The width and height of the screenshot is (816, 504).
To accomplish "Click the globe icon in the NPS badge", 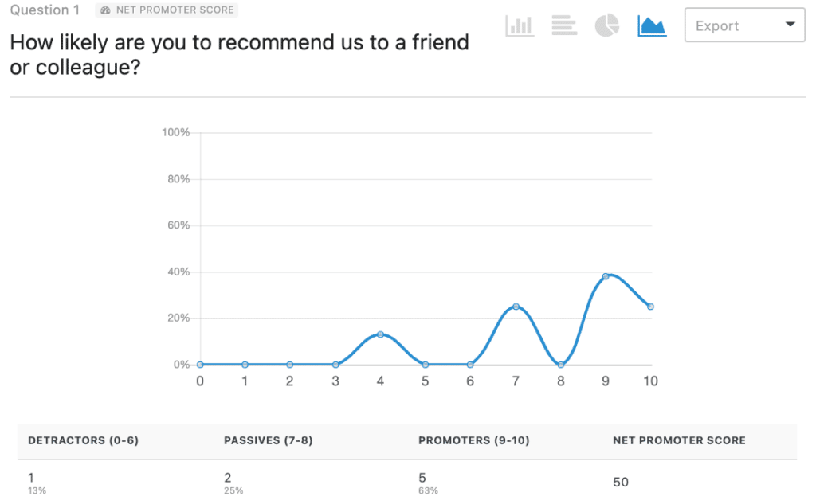I will click(x=104, y=10).
